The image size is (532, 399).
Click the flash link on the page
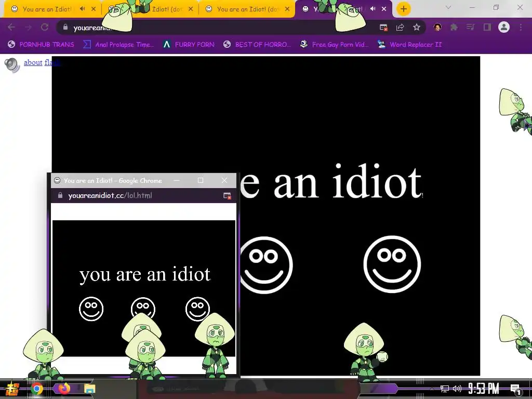pyautogui.click(x=52, y=62)
